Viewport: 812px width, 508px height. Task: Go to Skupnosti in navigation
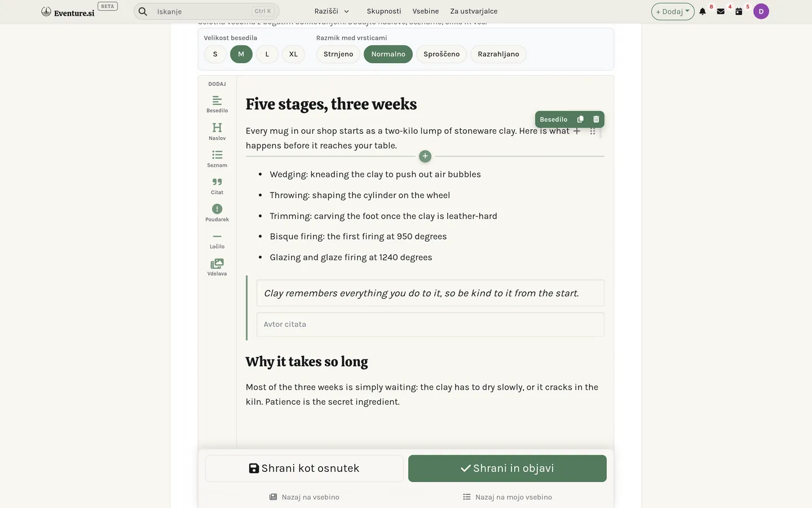(384, 11)
